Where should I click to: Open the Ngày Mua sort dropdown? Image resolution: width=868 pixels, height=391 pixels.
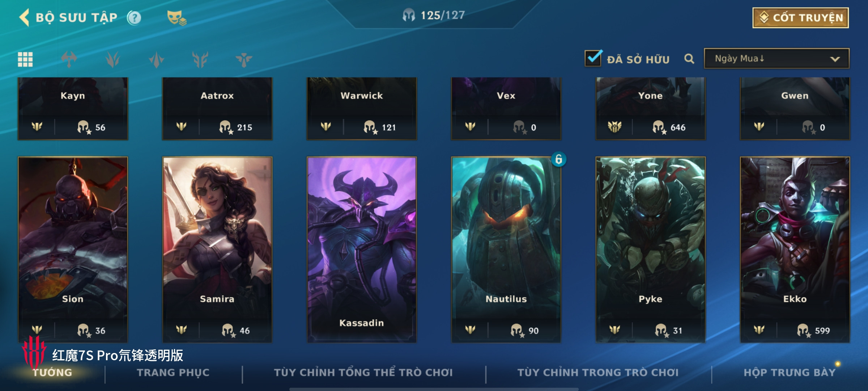coord(777,59)
